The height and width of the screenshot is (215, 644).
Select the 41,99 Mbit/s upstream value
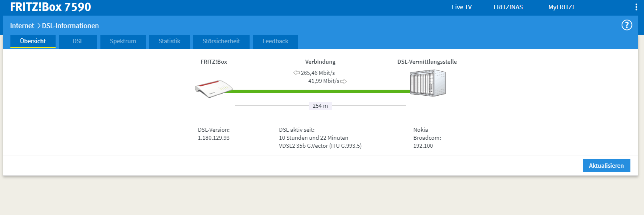(x=324, y=81)
